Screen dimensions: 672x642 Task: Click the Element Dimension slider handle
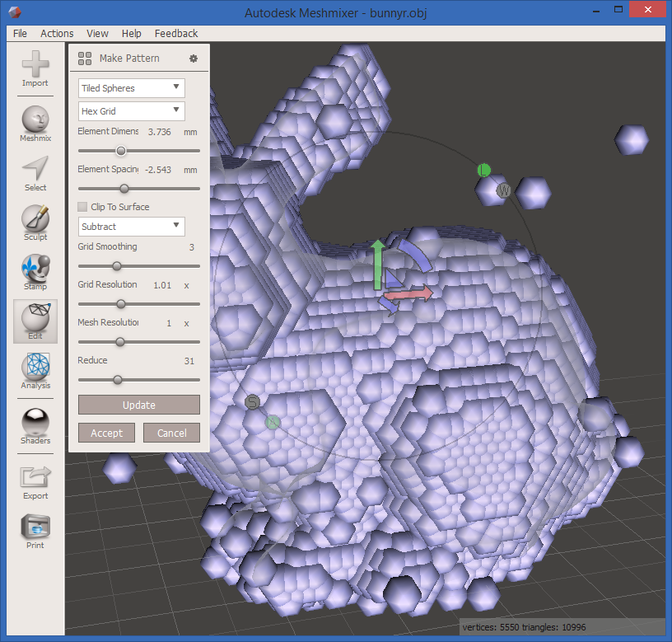coord(121,151)
